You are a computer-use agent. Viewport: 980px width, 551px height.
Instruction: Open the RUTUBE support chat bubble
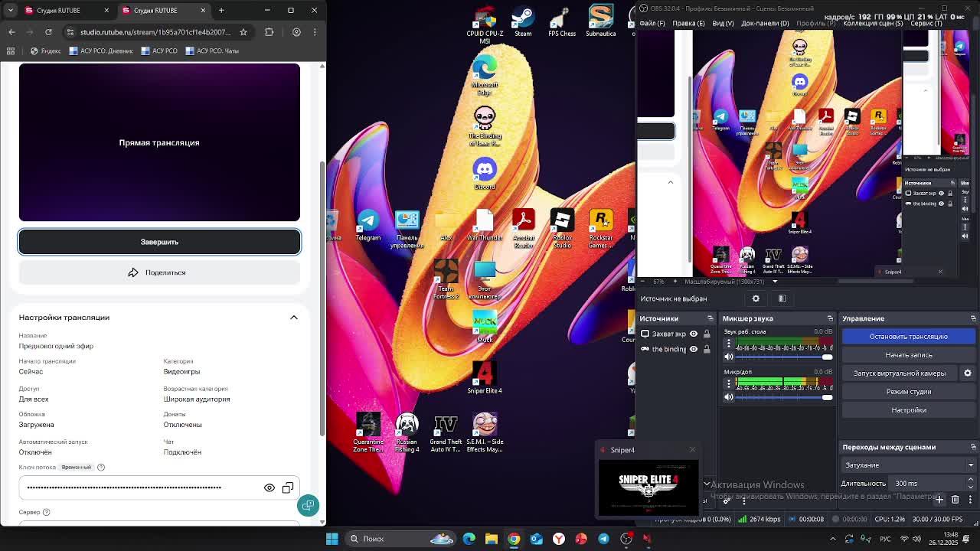click(x=308, y=505)
